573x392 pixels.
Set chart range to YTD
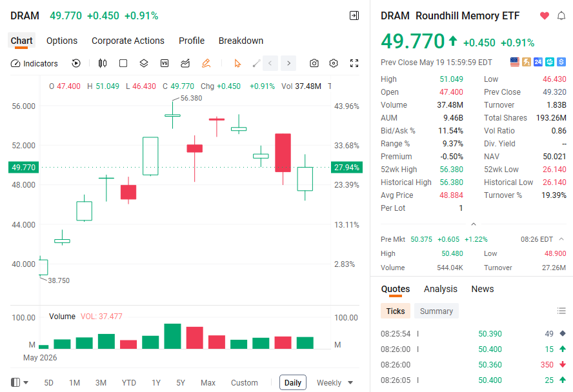(128, 383)
